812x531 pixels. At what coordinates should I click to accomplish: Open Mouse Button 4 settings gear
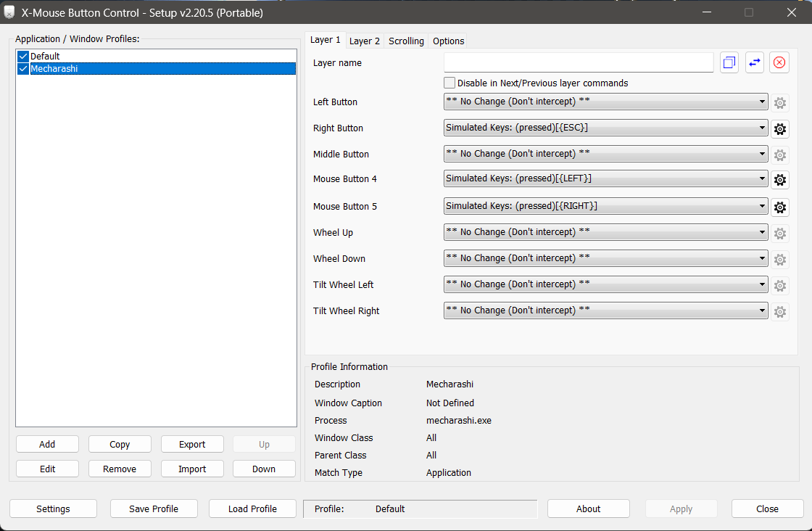tap(780, 180)
